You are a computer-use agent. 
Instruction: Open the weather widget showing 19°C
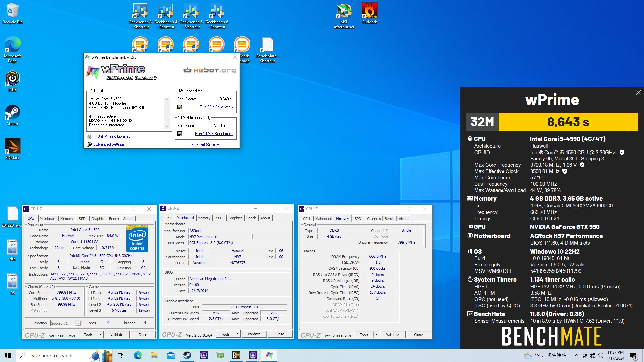point(545,355)
